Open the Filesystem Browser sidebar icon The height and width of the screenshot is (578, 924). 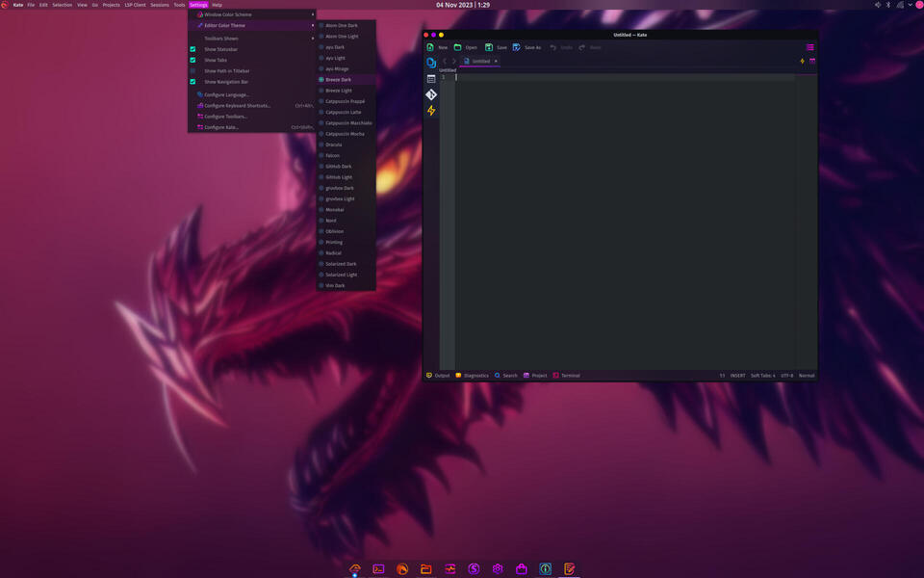(x=431, y=78)
